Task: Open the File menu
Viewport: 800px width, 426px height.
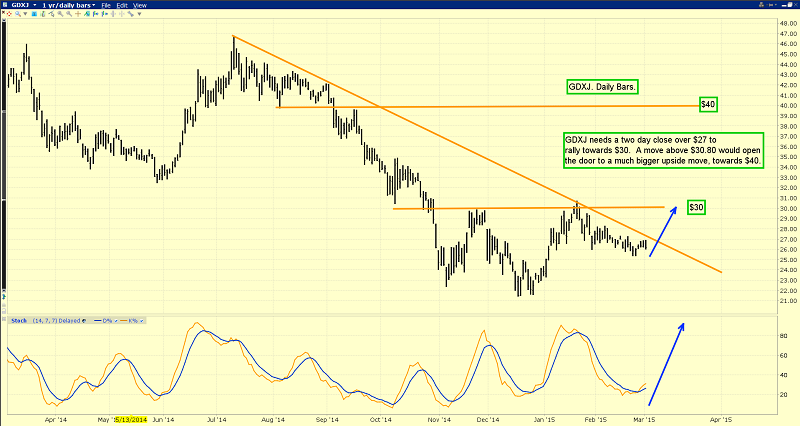Action: [x=106, y=5]
